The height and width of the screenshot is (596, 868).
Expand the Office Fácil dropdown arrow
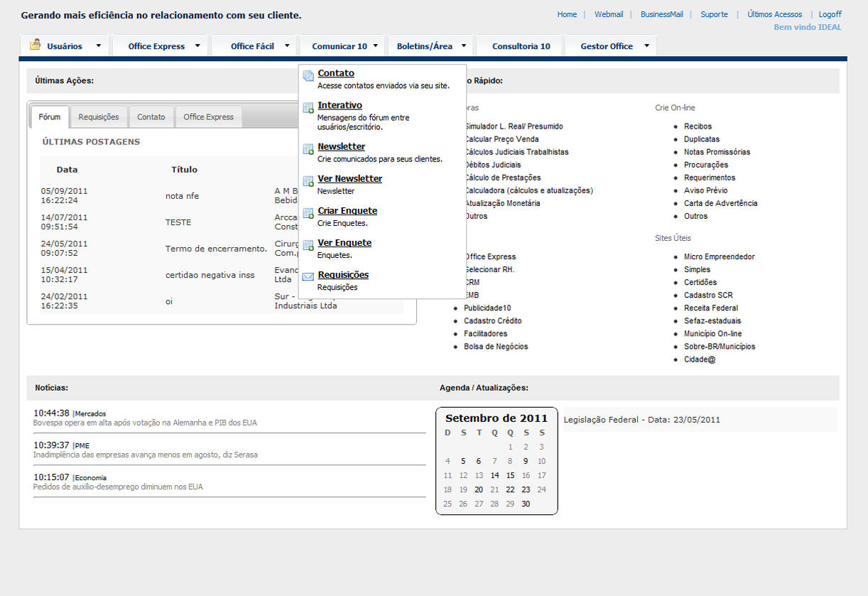[x=287, y=46]
